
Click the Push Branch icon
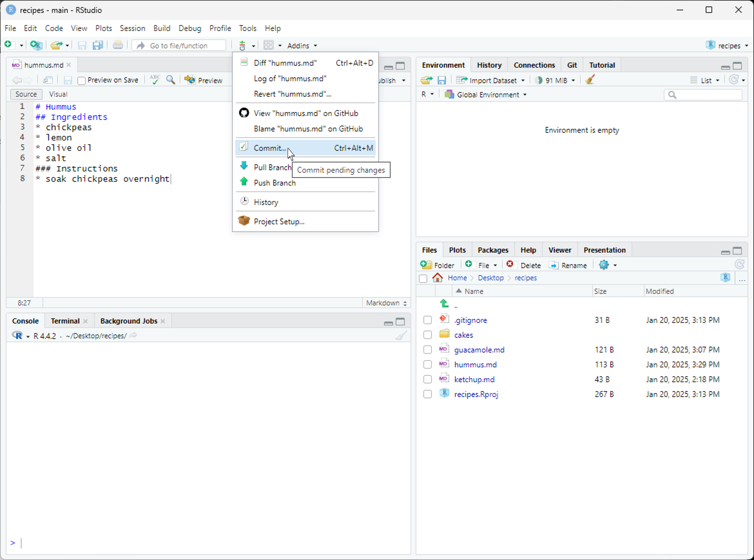pos(244,182)
